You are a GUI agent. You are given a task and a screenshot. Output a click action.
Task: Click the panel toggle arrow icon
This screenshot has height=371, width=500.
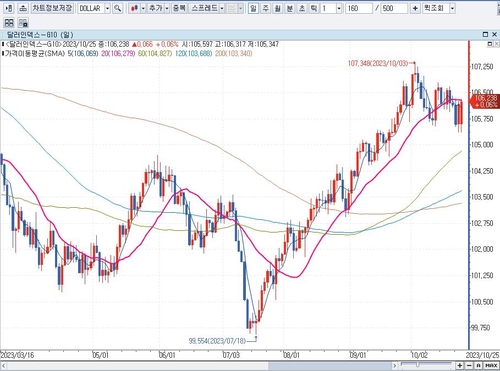9,8
